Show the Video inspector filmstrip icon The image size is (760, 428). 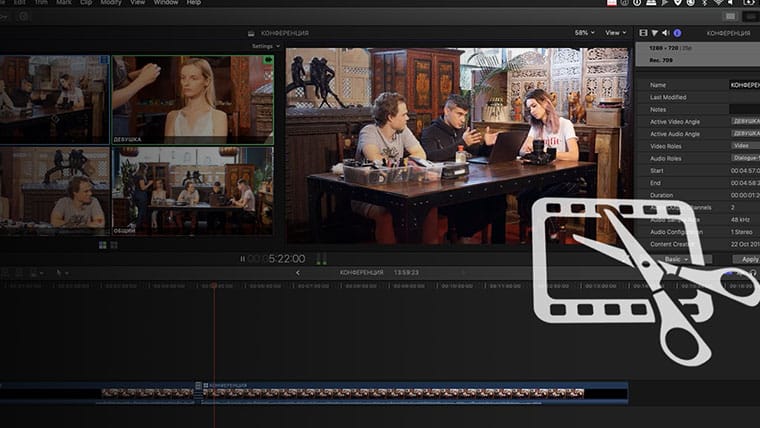(643, 33)
